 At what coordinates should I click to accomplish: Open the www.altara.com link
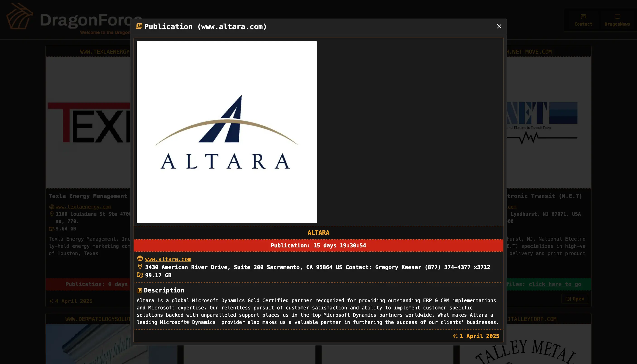click(x=168, y=259)
